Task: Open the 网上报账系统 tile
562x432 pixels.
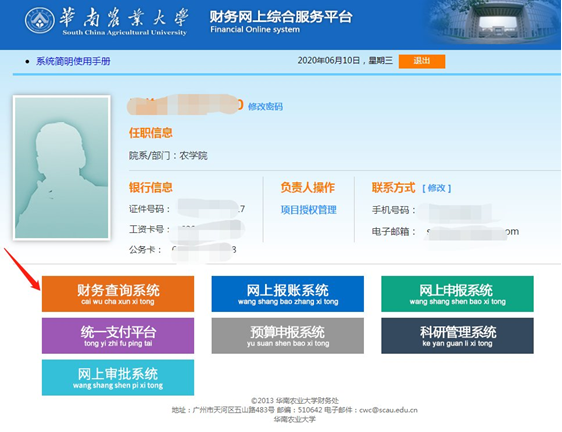Action: pyautogui.click(x=287, y=294)
